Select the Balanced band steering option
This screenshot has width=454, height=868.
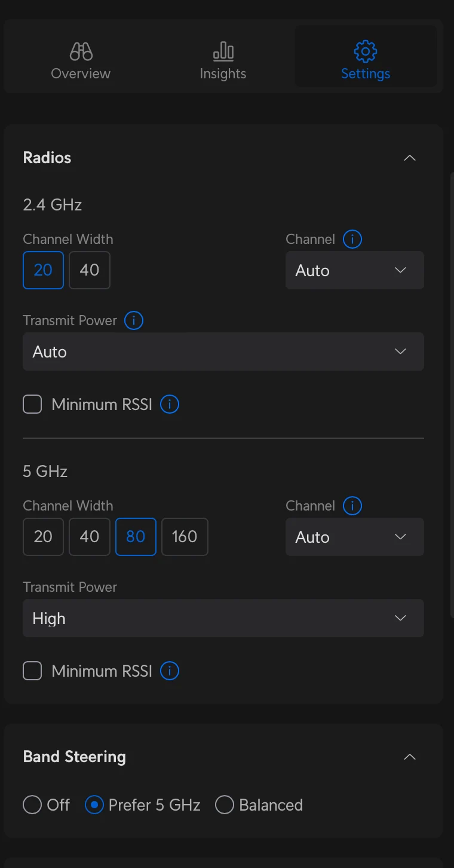click(225, 805)
